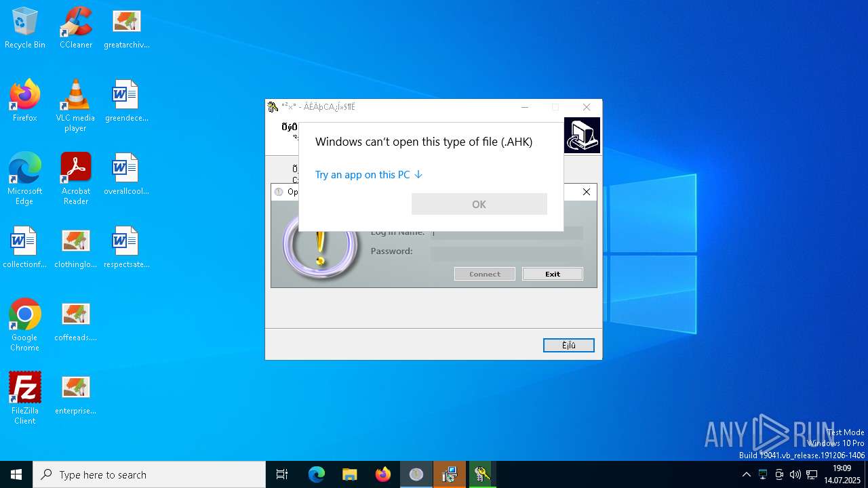868x488 pixels.
Task: Open the volume control in the system tray
Action: (x=795, y=474)
